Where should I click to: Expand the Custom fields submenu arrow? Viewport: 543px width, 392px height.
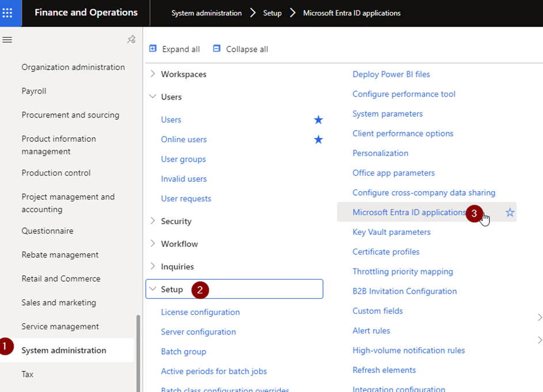click(x=540, y=317)
